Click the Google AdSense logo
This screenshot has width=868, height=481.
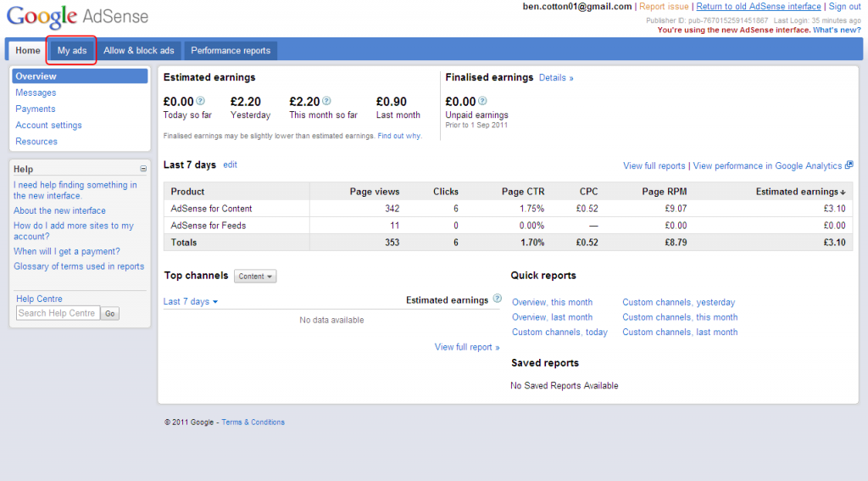pyautogui.click(x=77, y=17)
